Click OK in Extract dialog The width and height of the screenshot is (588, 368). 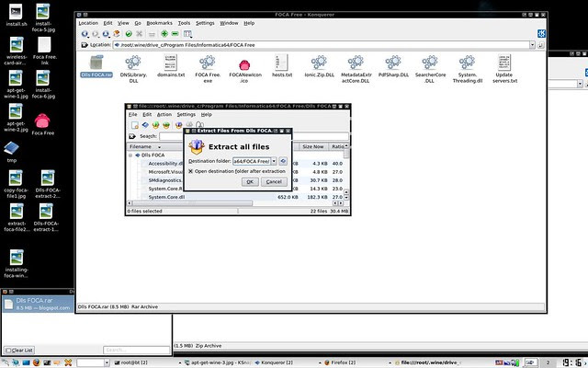[x=250, y=182]
